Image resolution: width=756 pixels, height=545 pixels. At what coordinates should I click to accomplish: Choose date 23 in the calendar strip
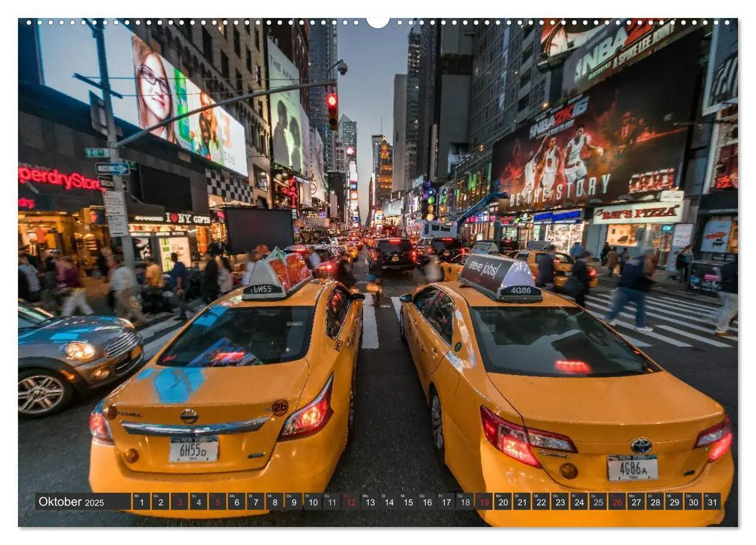pyautogui.click(x=560, y=502)
